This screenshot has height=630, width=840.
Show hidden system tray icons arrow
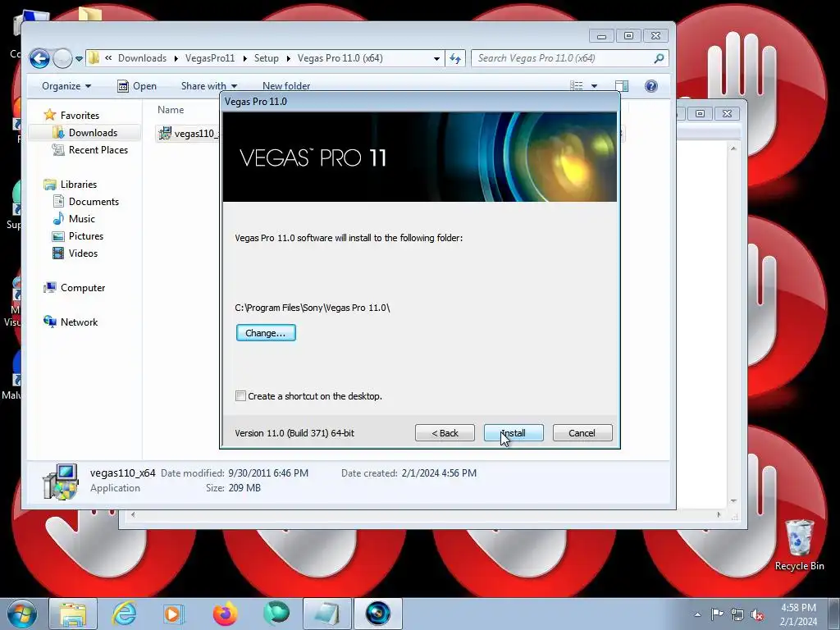pyautogui.click(x=697, y=614)
